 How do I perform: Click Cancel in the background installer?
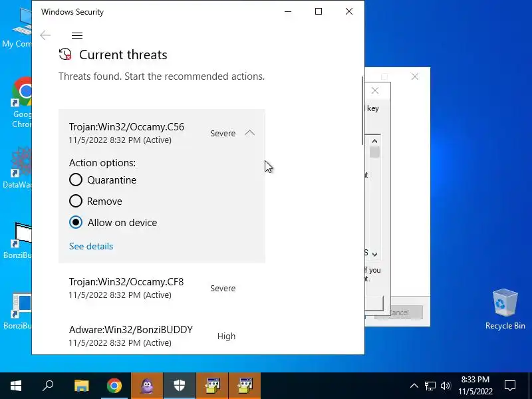398,313
